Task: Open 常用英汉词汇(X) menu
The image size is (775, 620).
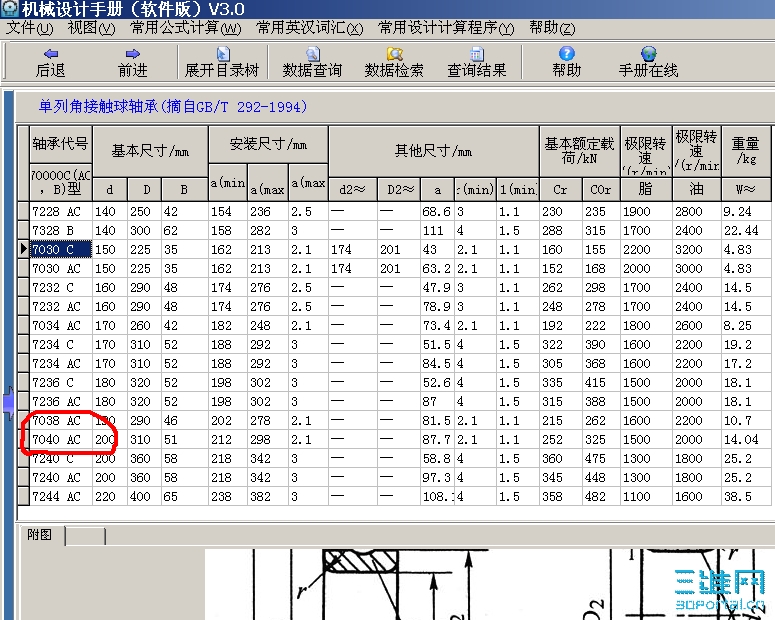Action: [x=309, y=28]
